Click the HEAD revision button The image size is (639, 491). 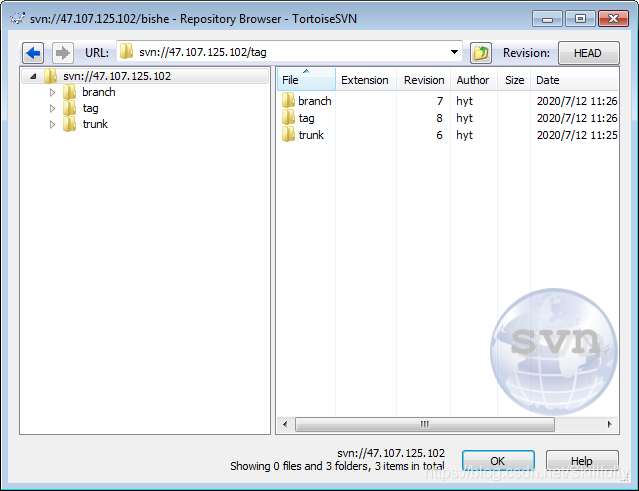click(588, 53)
